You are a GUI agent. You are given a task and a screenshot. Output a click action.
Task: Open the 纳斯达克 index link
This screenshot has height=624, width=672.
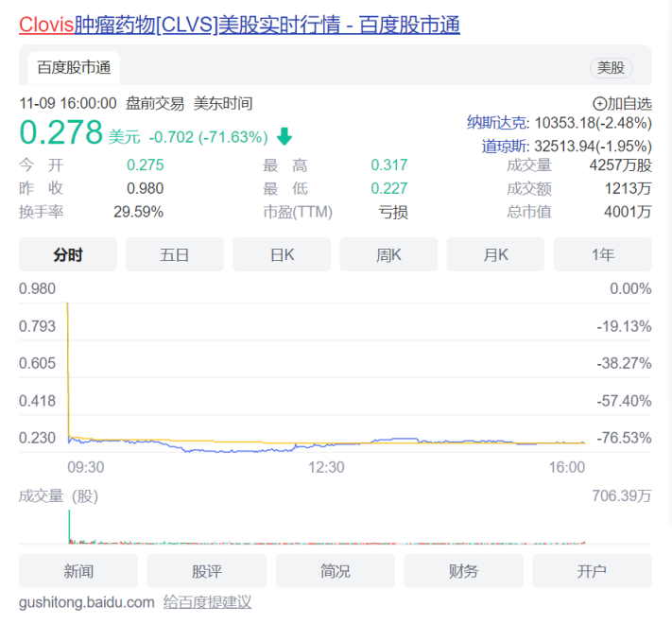coord(499,122)
